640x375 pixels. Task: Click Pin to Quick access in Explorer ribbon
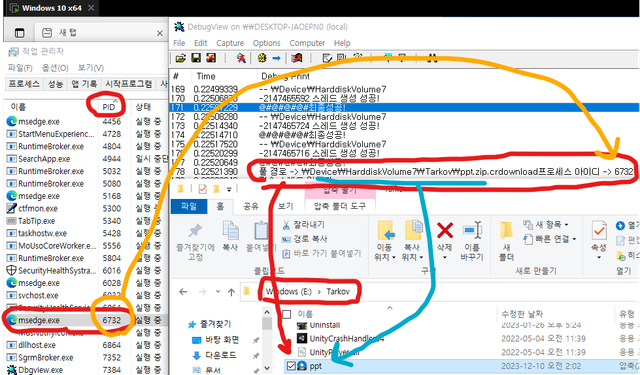click(195, 242)
